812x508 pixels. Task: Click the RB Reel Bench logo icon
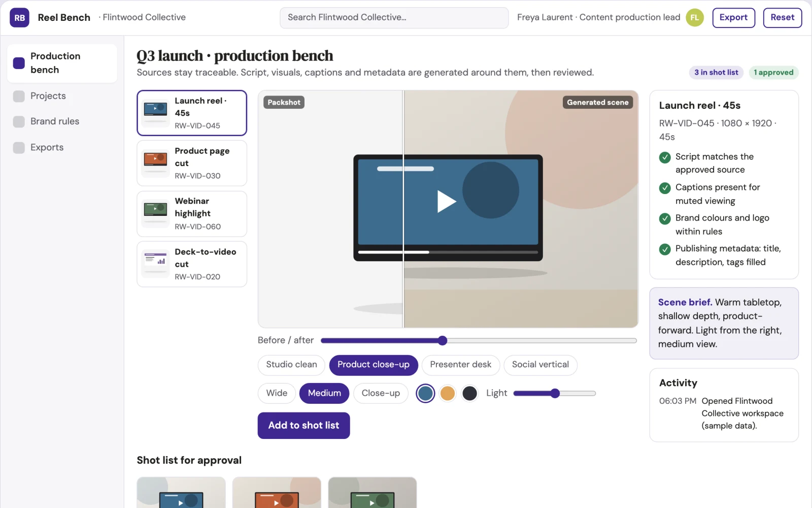click(x=19, y=18)
